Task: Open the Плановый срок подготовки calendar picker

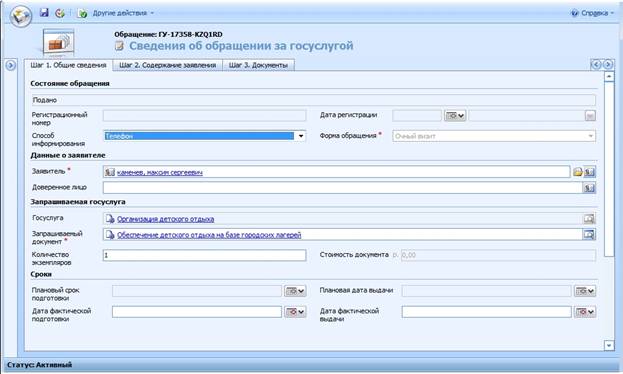Action: (x=295, y=291)
